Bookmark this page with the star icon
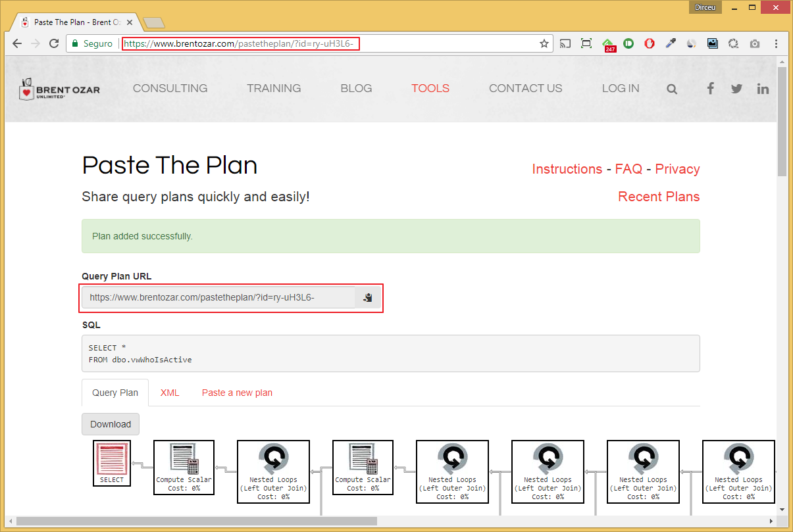Image resolution: width=793 pixels, height=532 pixels. (x=544, y=44)
